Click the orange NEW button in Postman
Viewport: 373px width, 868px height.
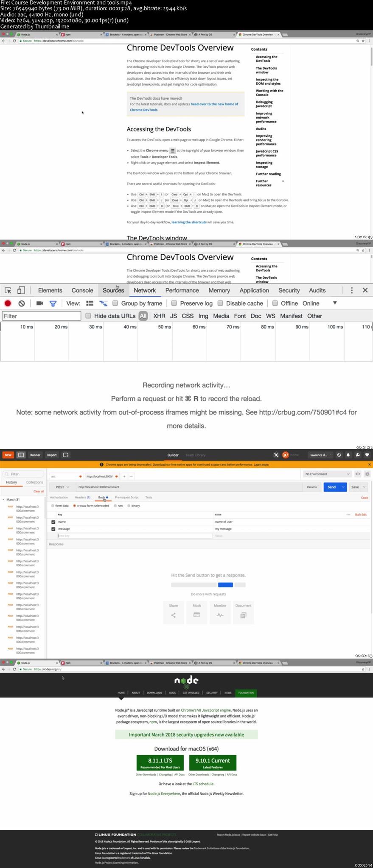pos(8,455)
